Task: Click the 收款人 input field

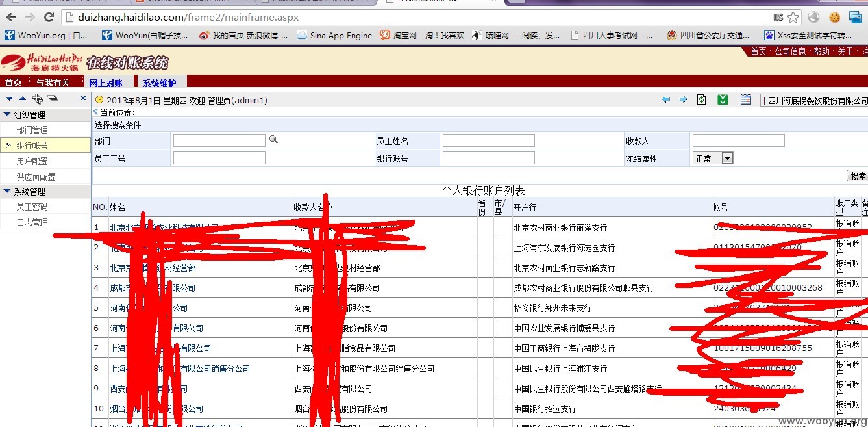Action: 739,140
